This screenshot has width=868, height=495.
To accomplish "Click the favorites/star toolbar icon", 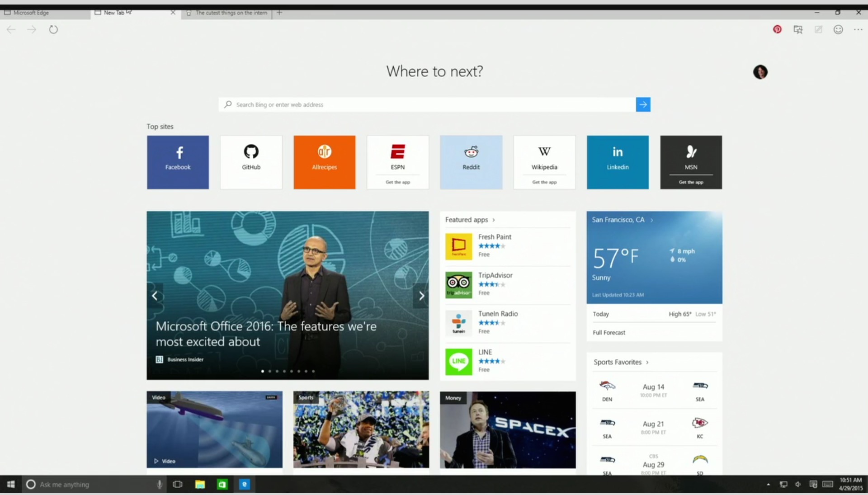I will click(798, 29).
